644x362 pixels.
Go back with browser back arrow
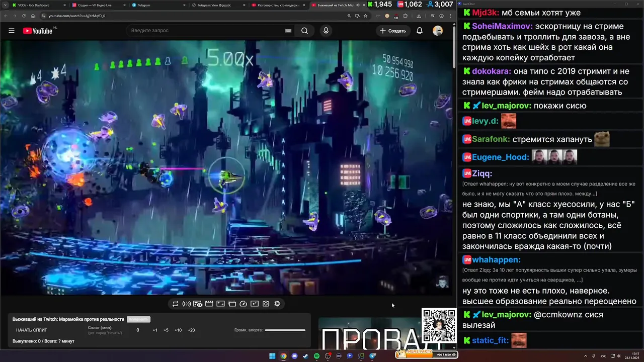click(x=7, y=16)
